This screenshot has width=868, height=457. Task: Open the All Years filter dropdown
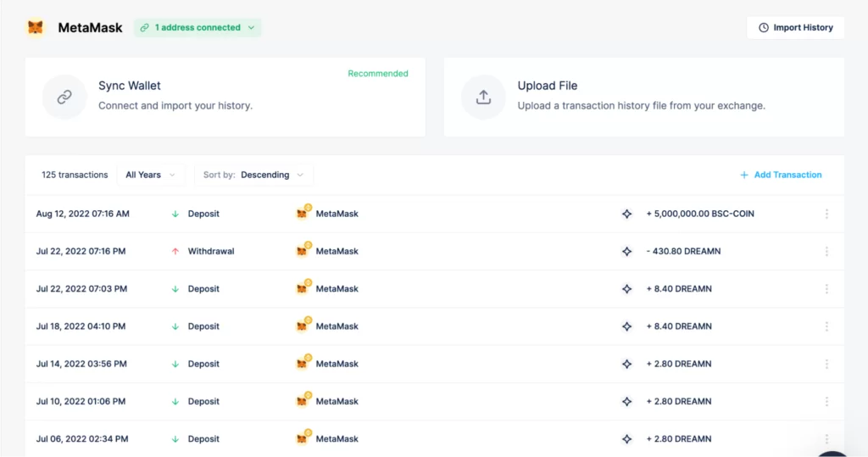point(151,175)
